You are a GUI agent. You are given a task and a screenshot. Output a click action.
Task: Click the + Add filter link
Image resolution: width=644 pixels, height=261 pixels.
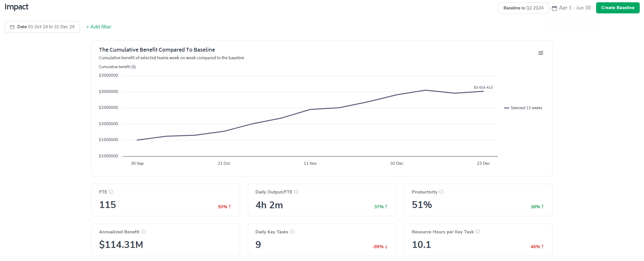click(99, 27)
